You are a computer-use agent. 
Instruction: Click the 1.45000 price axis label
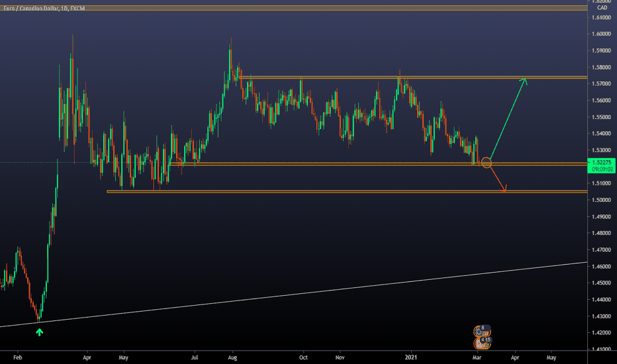click(x=601, y=283)
